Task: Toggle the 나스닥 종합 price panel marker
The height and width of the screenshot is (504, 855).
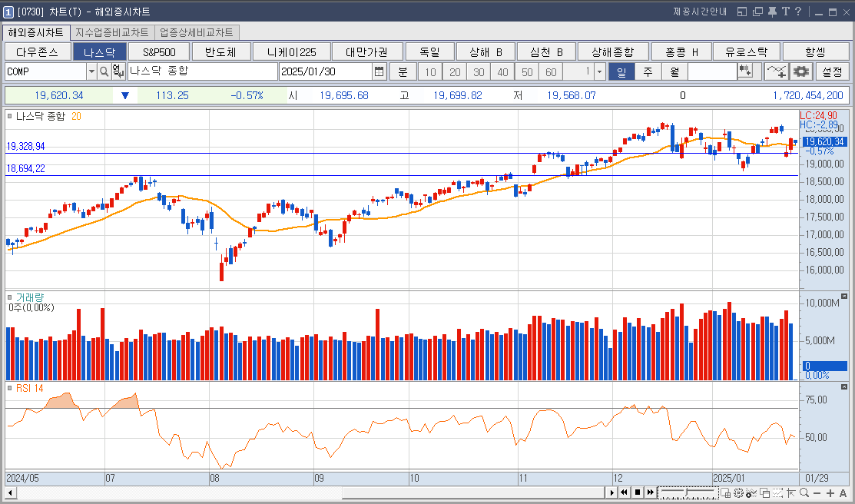Action: click(x=10, y=116)
